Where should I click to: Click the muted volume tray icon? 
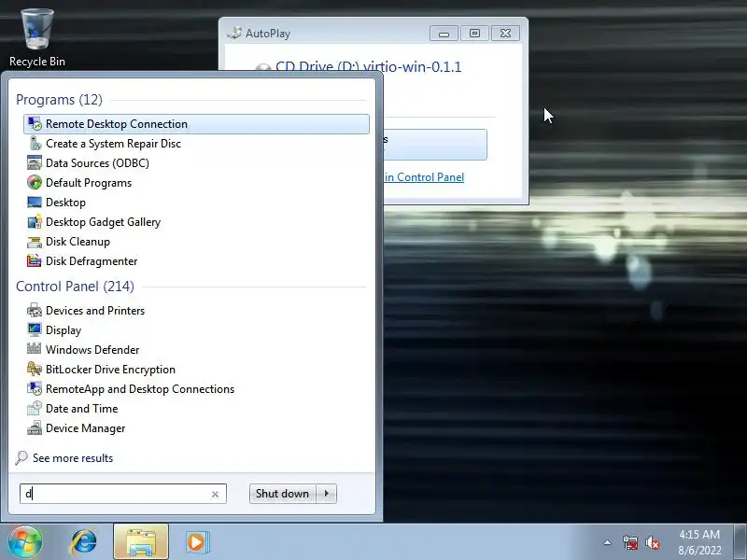653,542
